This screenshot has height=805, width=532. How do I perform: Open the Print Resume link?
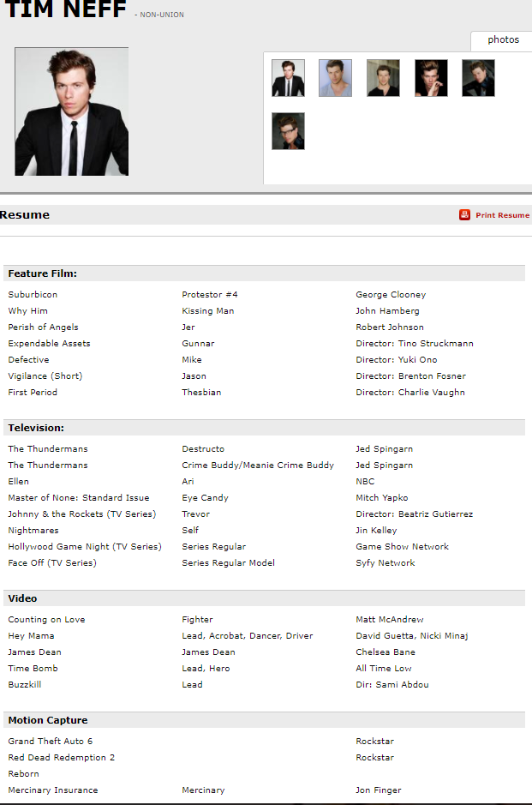(x=502, y=215)
